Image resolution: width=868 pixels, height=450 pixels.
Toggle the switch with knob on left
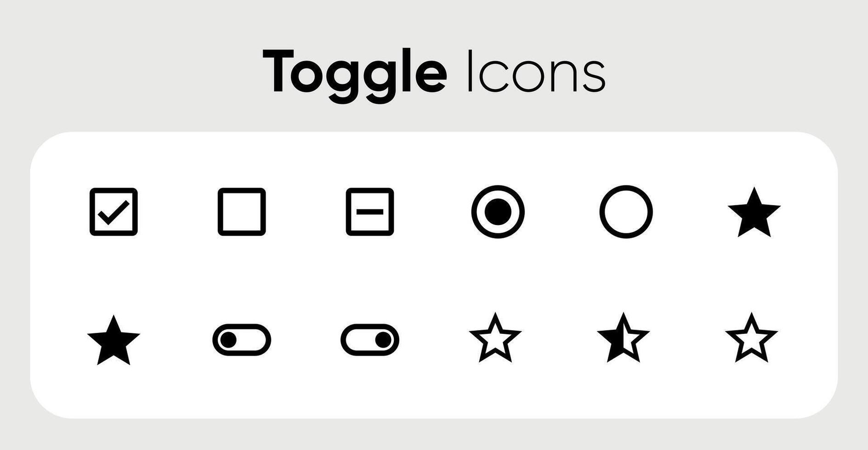pyautogui.click(x=242, y=340)
